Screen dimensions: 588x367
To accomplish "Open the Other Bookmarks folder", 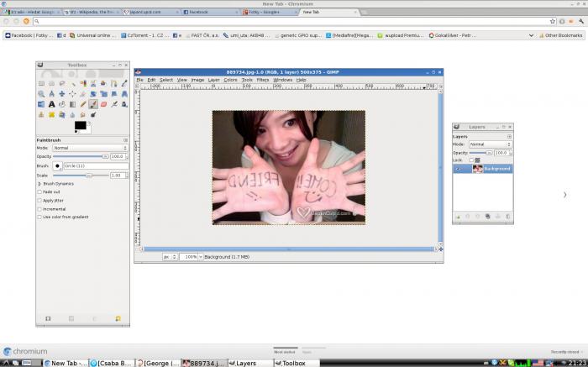I will (560, 35).
